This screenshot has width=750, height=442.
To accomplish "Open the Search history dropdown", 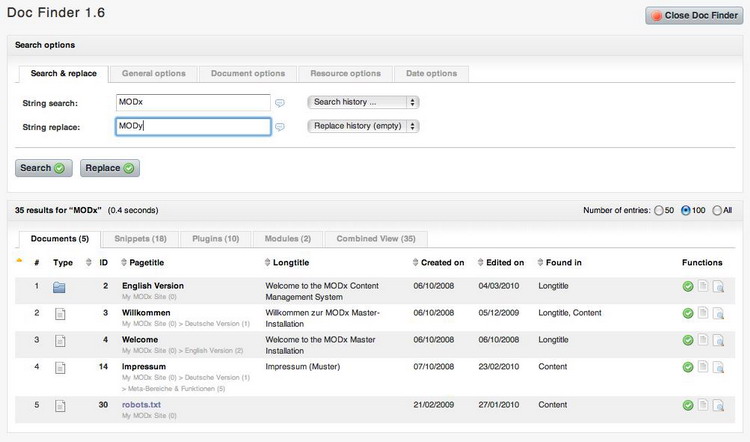I will (x=363, y=102).
